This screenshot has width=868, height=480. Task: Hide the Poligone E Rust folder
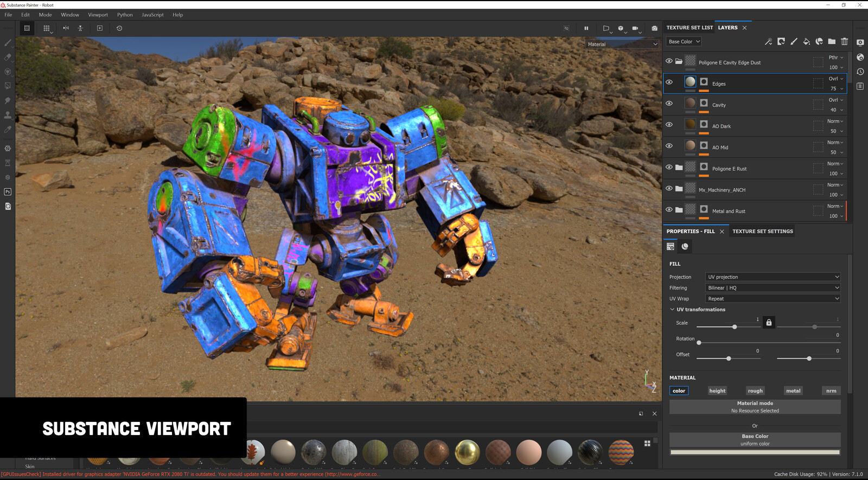pyautogui.click(x=669, y=167)
